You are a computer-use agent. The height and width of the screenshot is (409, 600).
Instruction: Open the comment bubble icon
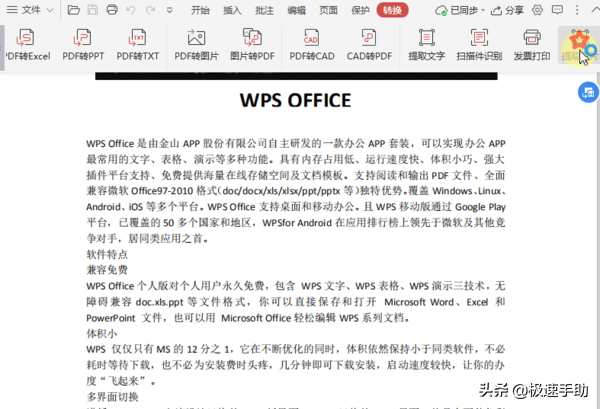pos(557,10)
